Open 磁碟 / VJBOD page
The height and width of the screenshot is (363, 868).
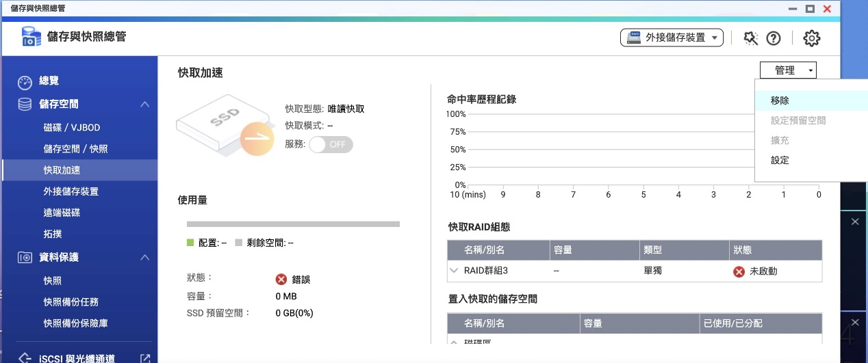[x=72, y=128]
